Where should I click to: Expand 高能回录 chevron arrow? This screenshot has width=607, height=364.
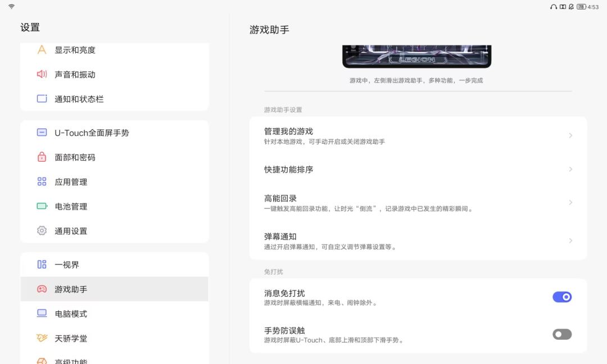pos(570,203)
